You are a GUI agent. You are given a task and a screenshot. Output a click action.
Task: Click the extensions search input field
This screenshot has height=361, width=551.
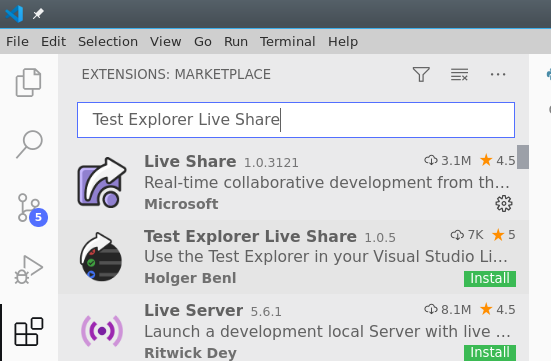click(x=296, y=120)
